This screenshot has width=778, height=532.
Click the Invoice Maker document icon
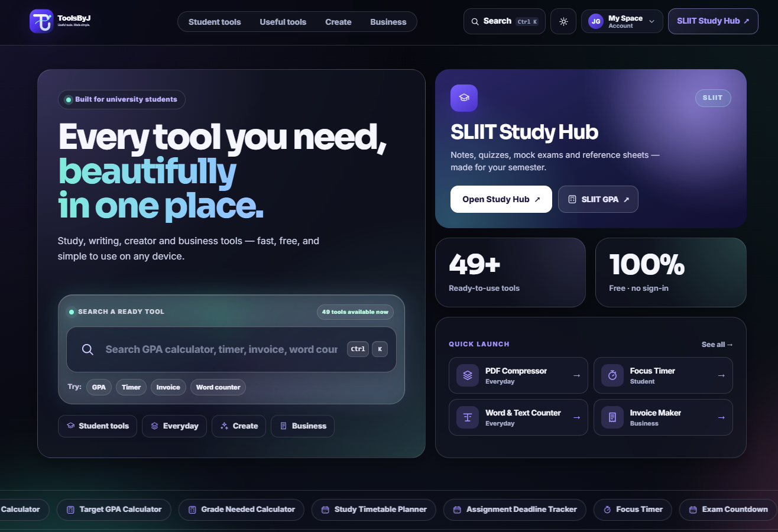[612, 417]
